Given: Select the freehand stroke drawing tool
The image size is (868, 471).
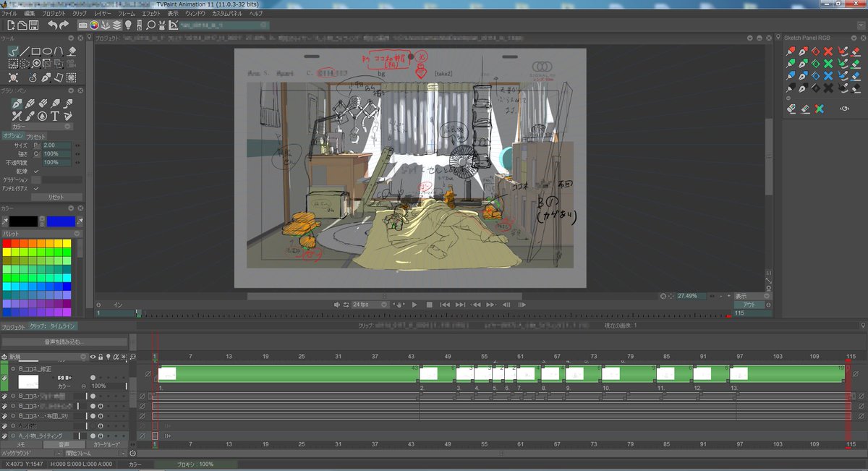Looking at the screenshot, I should [13, 51].
